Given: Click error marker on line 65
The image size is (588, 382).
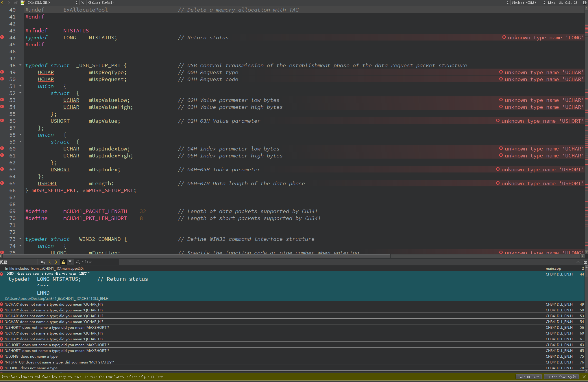Looking at the screenshot, I should (x=2, y=183).
